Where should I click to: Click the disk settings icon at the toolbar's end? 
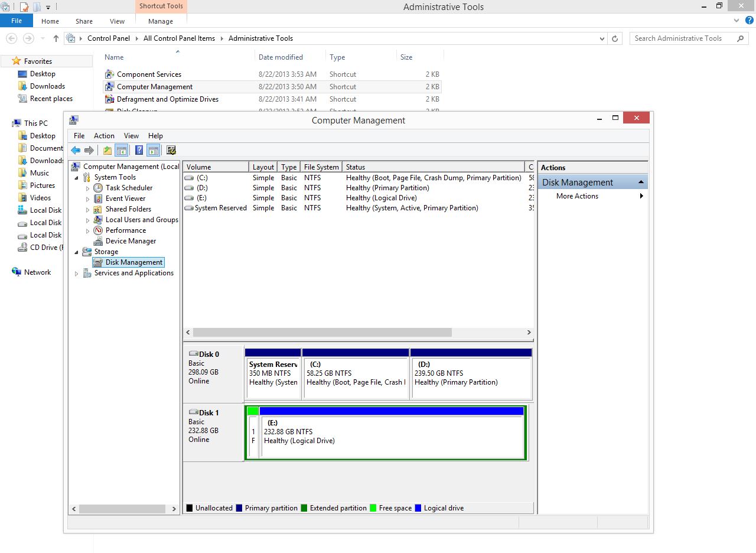(x=171, y=150)
